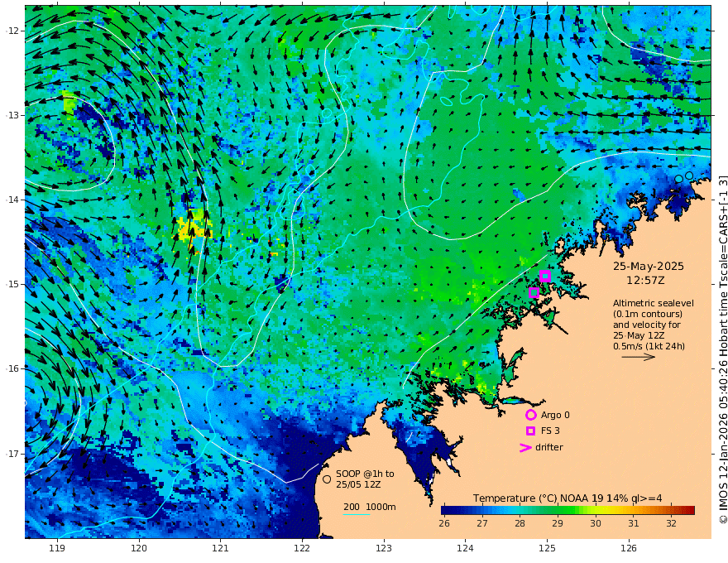This screenshot has height=563, width=728.
Task: Select the lower magenta FS square near 15S
Action: tap(534, 292)
